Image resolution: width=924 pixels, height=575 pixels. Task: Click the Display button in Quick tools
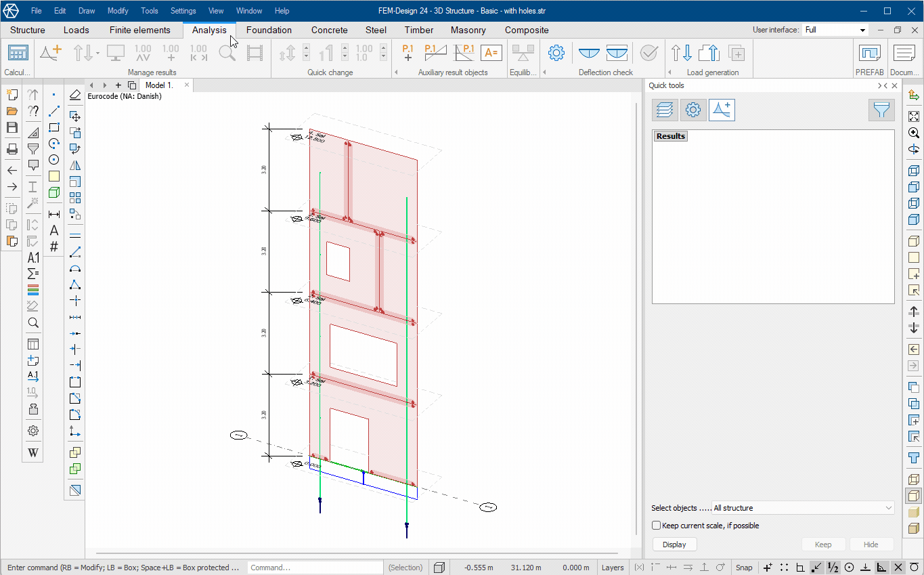(674, 545)
